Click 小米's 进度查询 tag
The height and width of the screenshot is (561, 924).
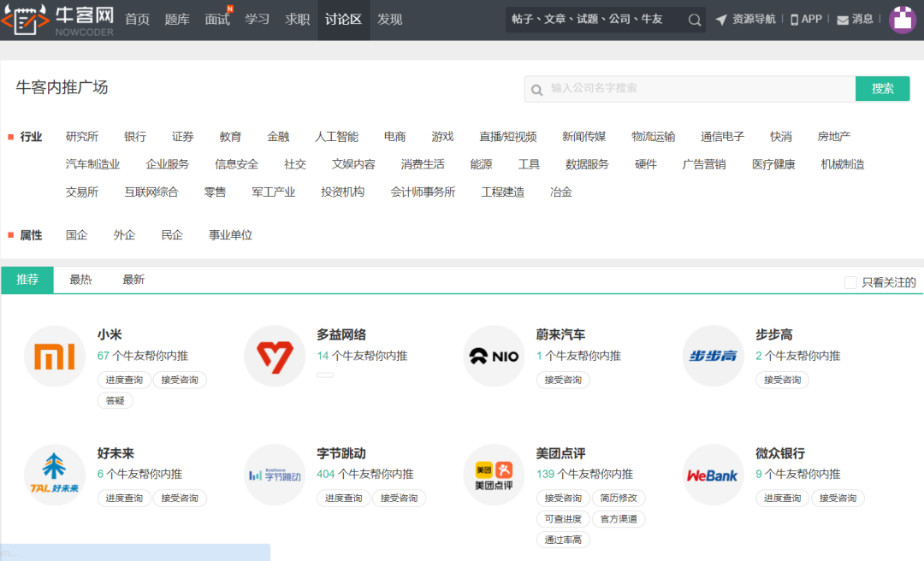[124, 380]
